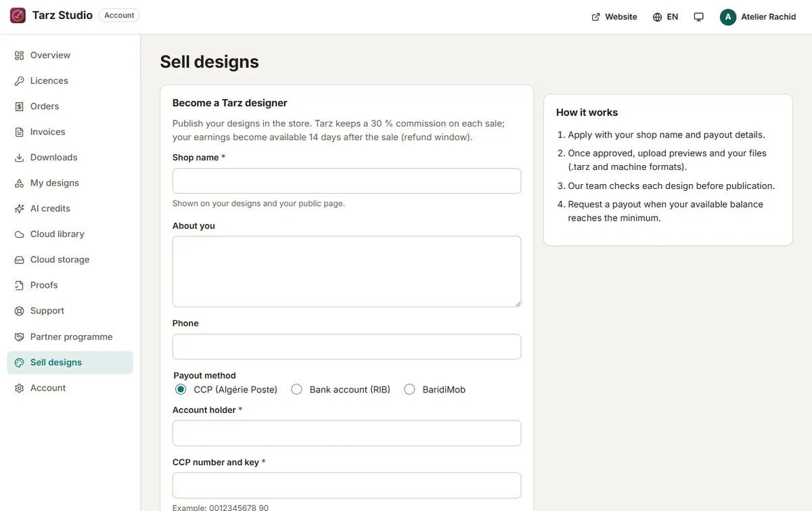The height and width of the screenshot is (511, 812).
Task: Click the CCP number and key field
Action: [346, 485]
